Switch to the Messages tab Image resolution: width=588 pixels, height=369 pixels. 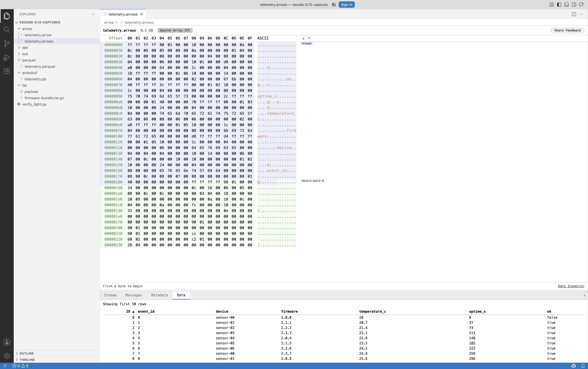pyautogui.click(x=134, y=295)
